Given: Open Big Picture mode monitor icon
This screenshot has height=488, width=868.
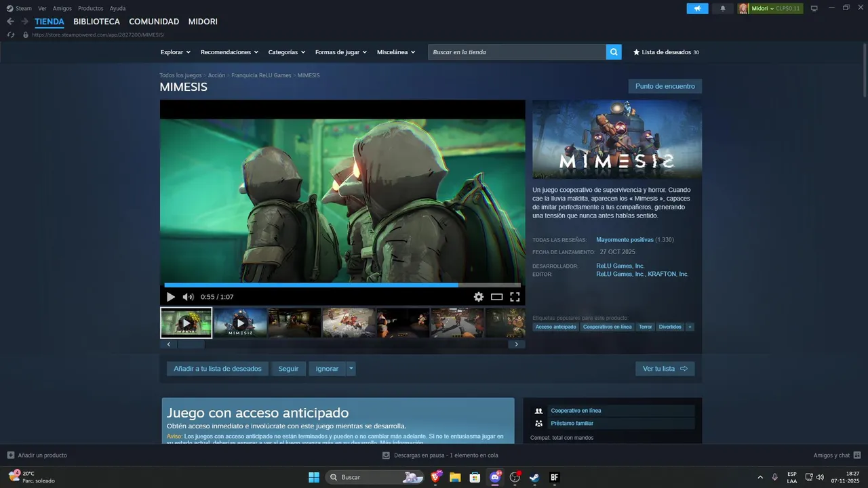Looking at the screenshot, I should click(814, 9).
